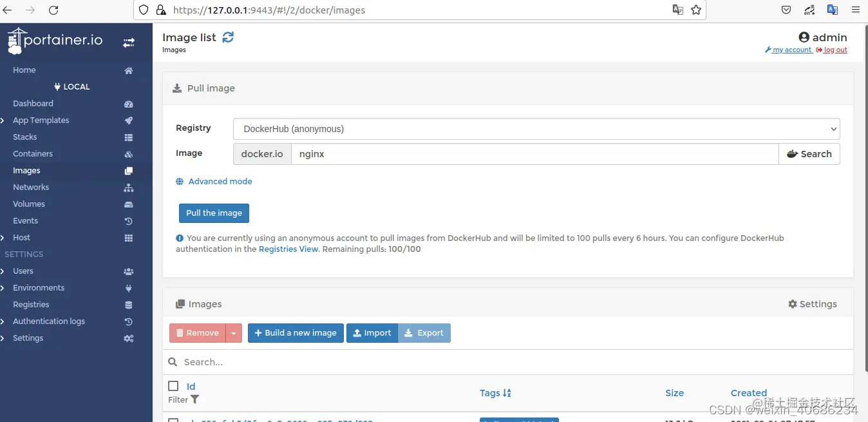
Task: Expand the Environments sidebar section
Action: (3, 288)
